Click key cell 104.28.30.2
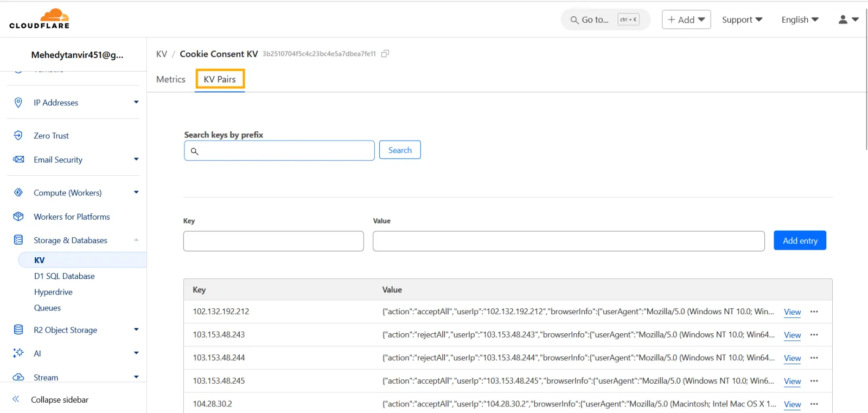Screen dimensions: 868x413 point(212,404)
